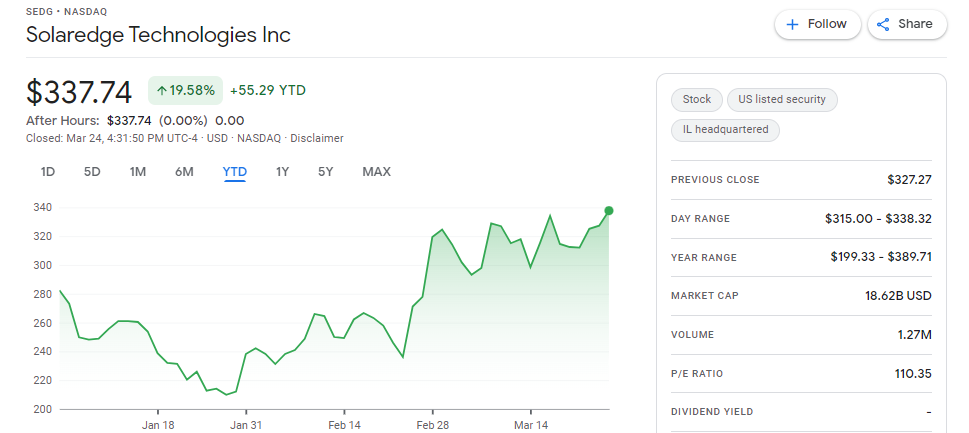Click the MARKET CAP label
The height and width of the screenshot is (433, 969).
click(x=705, y=296)
